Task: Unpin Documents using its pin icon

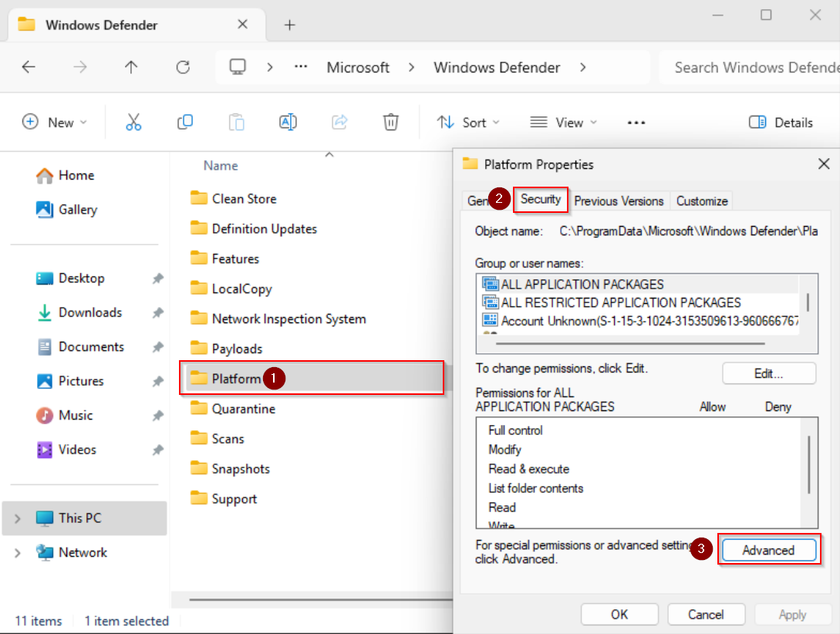Action: [157, 347]
